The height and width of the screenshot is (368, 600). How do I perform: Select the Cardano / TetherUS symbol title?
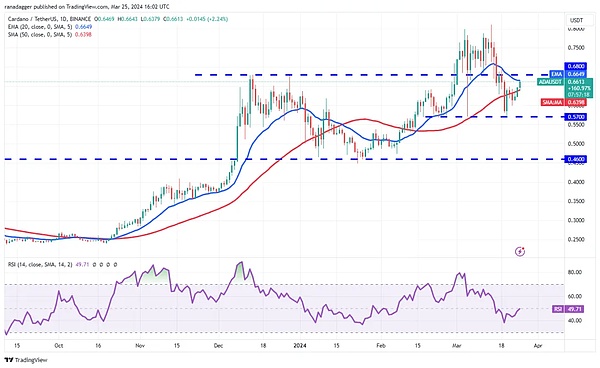[49, 19]
